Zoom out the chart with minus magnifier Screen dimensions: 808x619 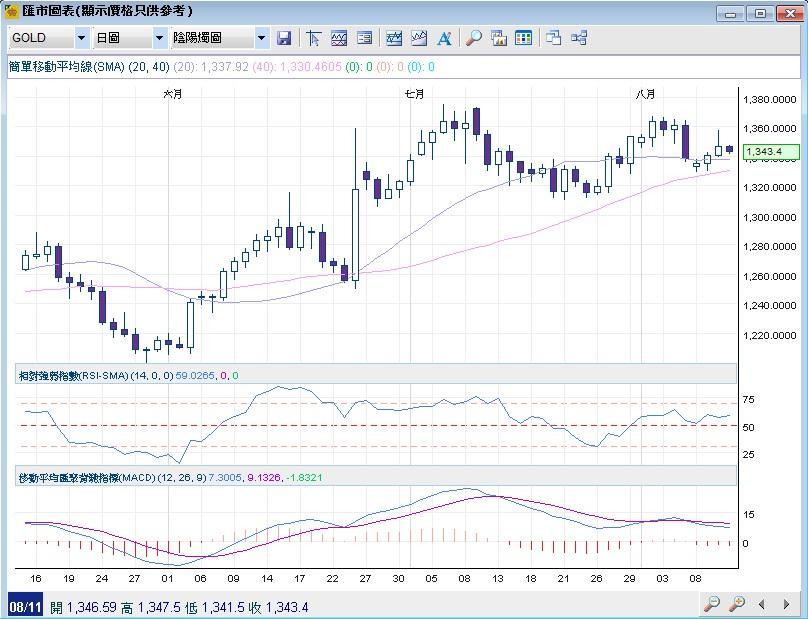click(712, 604)
